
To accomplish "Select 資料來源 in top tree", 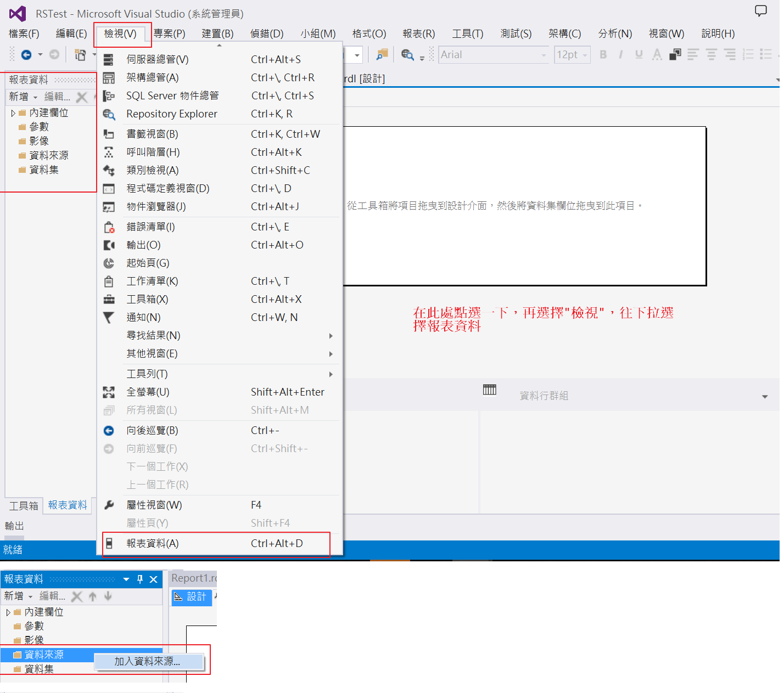I will (49, 155).
